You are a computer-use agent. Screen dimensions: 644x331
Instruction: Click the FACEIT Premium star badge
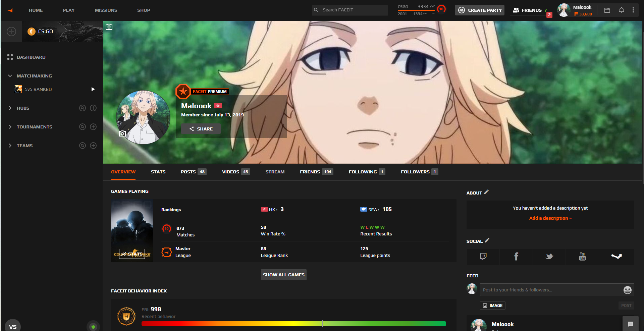183,91
